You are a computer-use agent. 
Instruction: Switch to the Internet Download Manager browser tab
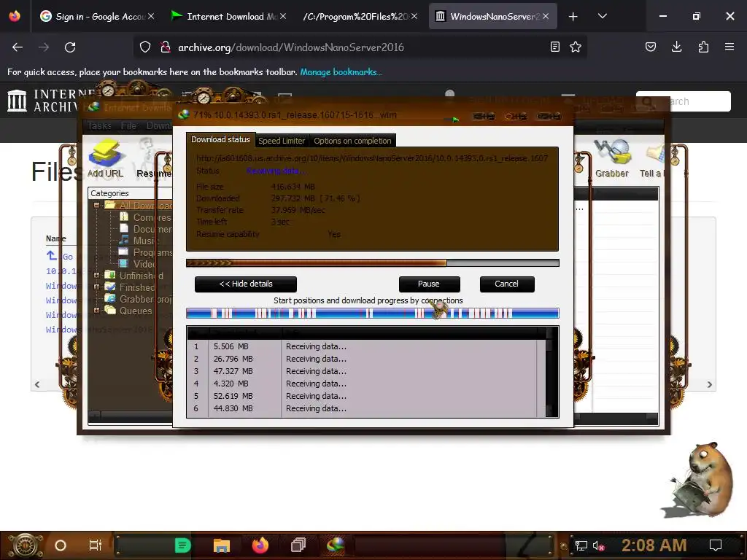click(228, 17)
